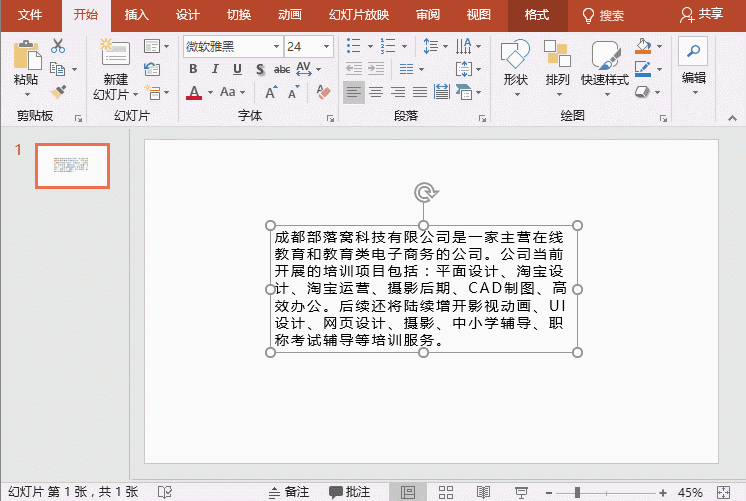
Task: Expand the shape fill dropdown arrow
Action: coord(659,46)
